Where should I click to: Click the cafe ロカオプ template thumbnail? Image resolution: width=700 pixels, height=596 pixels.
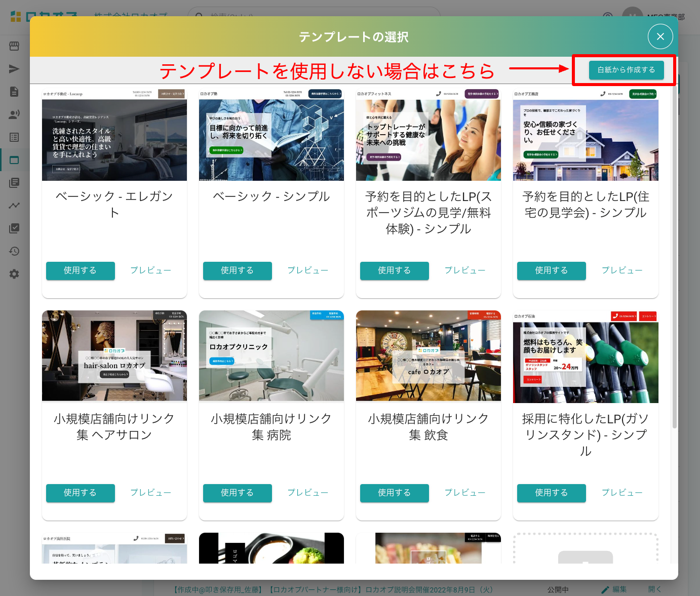point(428,356)
